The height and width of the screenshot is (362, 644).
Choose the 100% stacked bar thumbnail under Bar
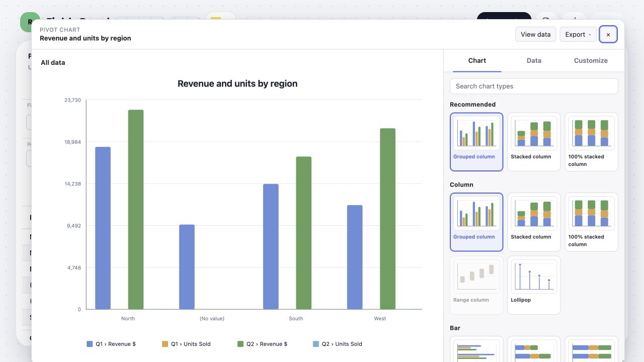point(591,349)
